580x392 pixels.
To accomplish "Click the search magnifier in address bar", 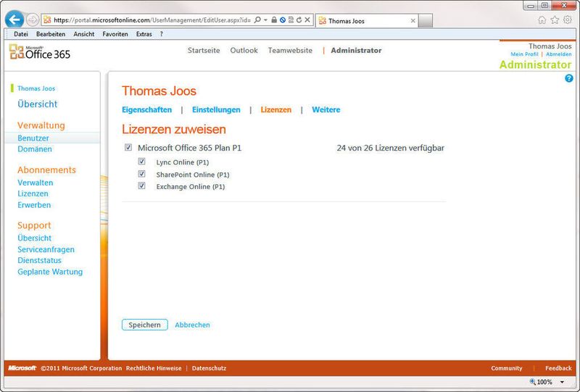I will click(x=257, y=20).
